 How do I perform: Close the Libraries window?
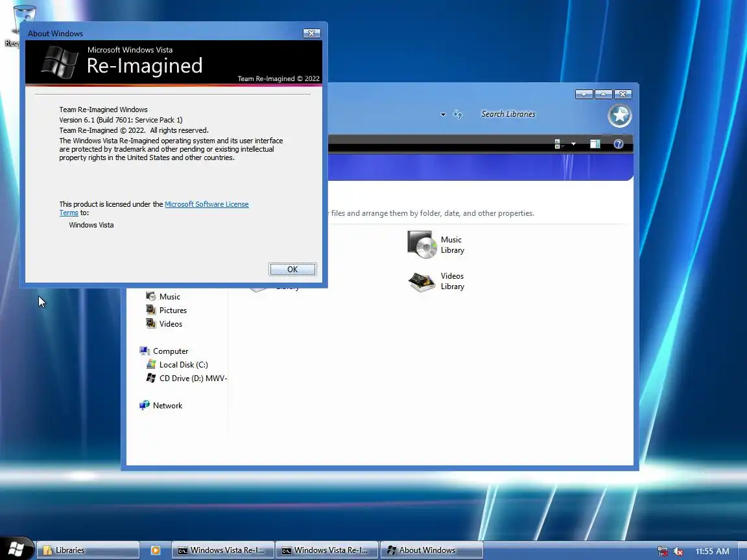tap(622, 94)
